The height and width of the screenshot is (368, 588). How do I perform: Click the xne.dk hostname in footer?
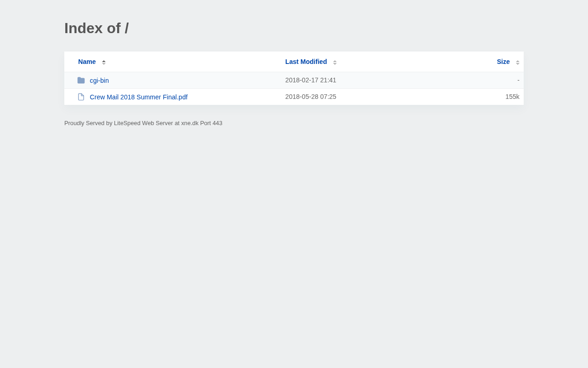click(190, 123)
